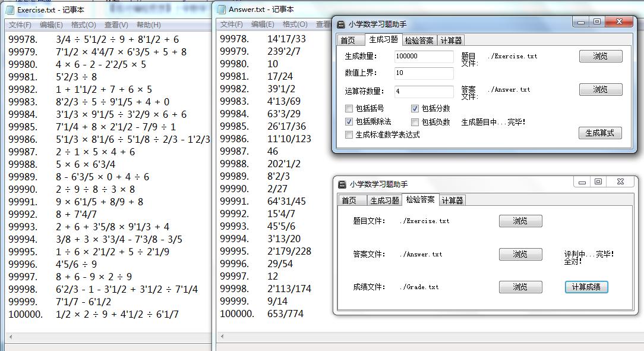Click upper 小学数学习题助手 window app icon
Image resolution: width=644 pixels, height=351 pixels.
click(341, 24)
